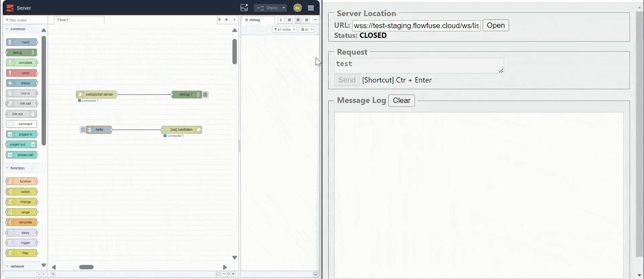Image resolution: width=644 pixels, height=279 pixels.
Task: Zoom in the flow canvas
Action: pos(233,274)
